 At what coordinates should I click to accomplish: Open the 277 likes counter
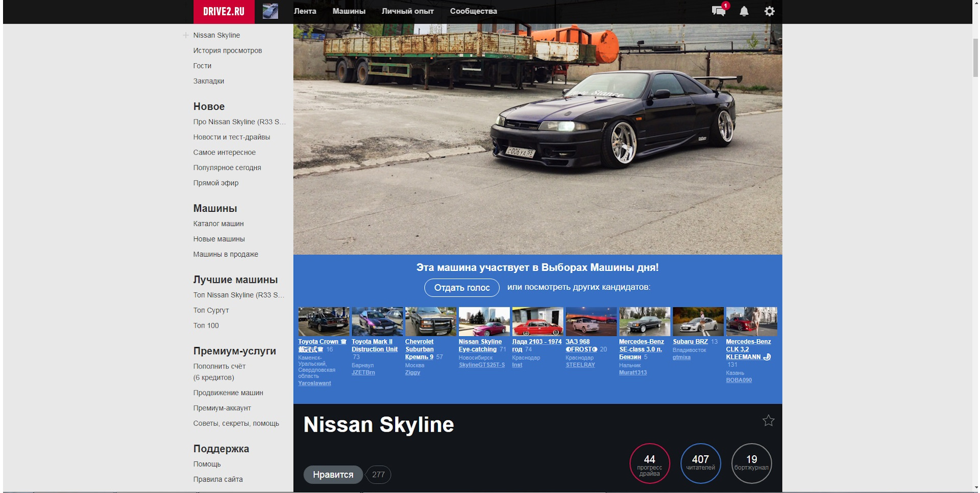(378, 475)
